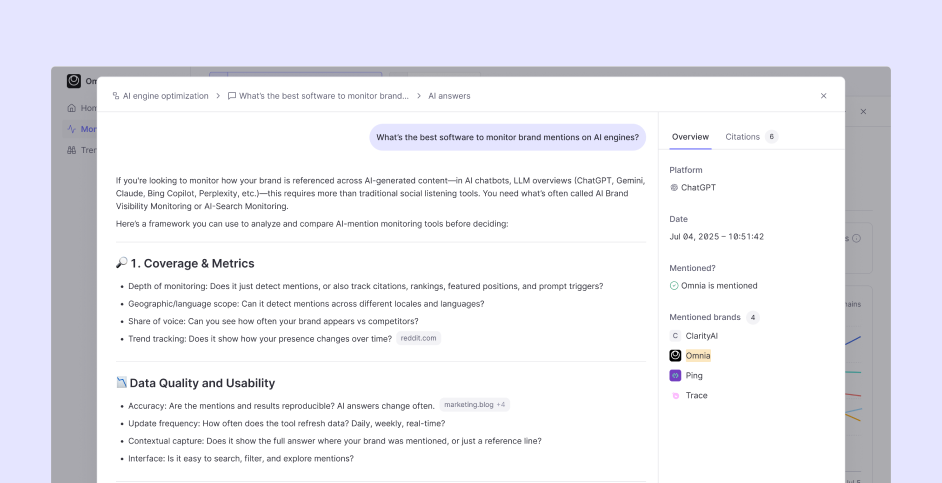
Task: Click the 'Interface' bullet line
Action: tap(241, 458)
